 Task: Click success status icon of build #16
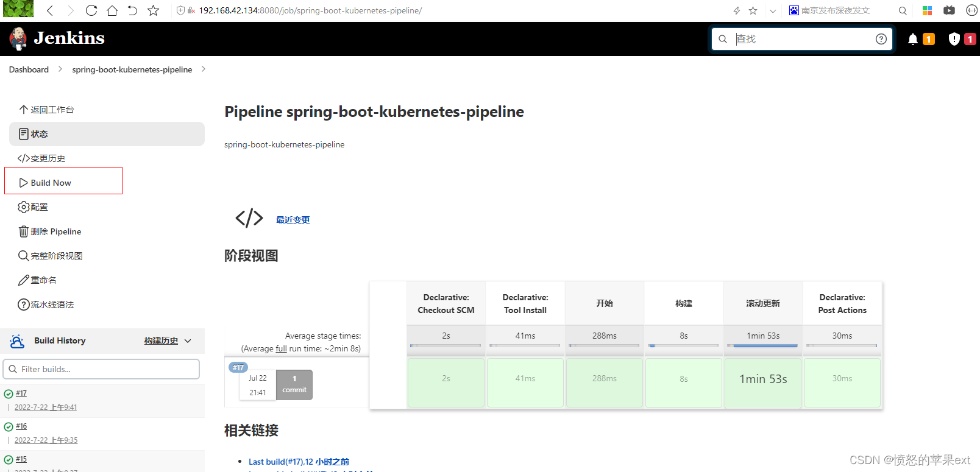coord(9,427)
